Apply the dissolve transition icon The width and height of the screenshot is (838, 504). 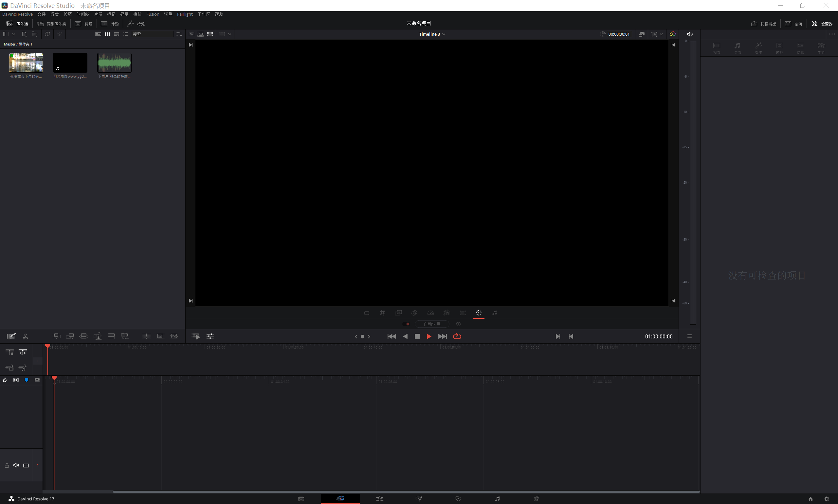click(160, 336)
